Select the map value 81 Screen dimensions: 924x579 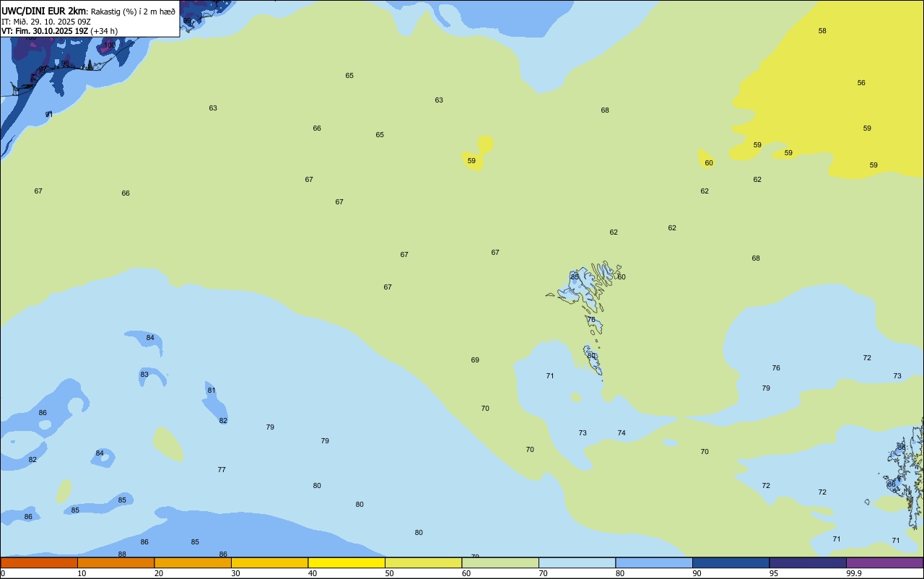tap(212, 390)
